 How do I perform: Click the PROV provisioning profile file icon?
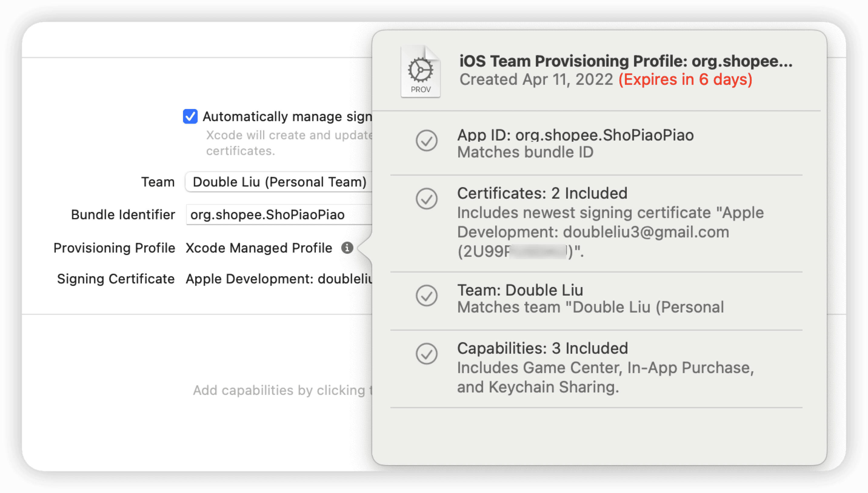(x=420, y=71)
